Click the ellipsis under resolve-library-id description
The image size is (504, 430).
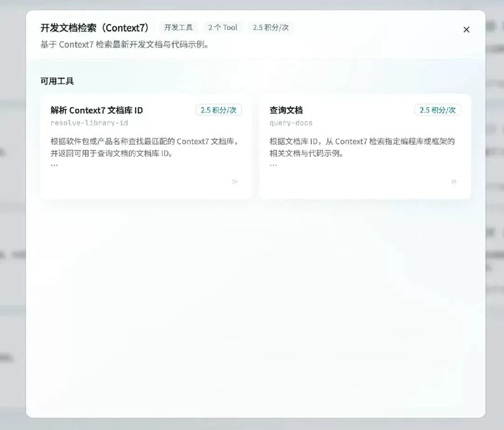point(54,165)
